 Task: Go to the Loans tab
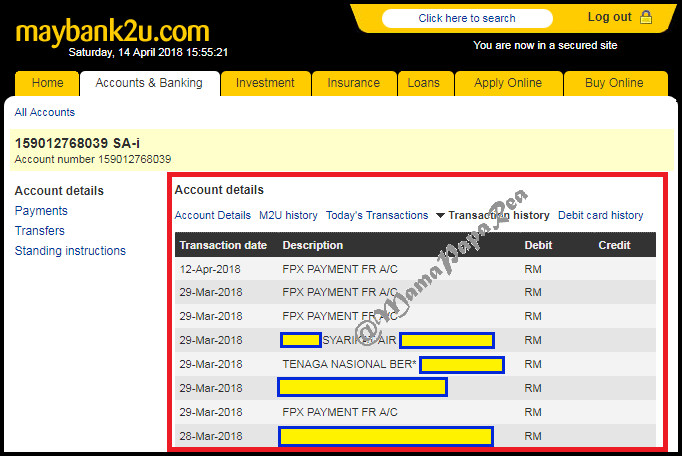(424, 83)
